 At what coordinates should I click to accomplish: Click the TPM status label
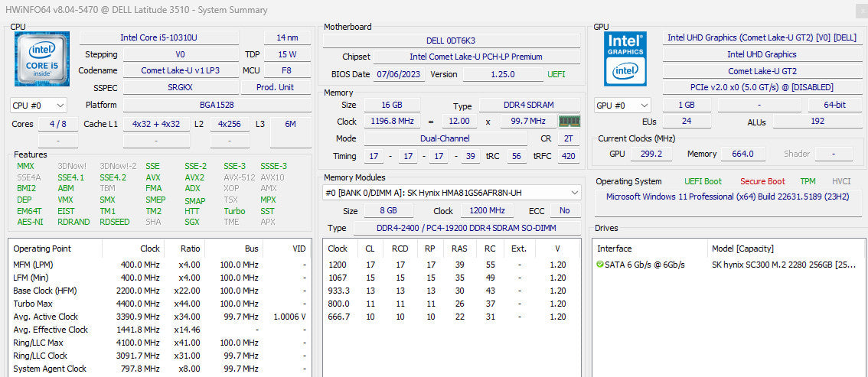pos(808,181)
